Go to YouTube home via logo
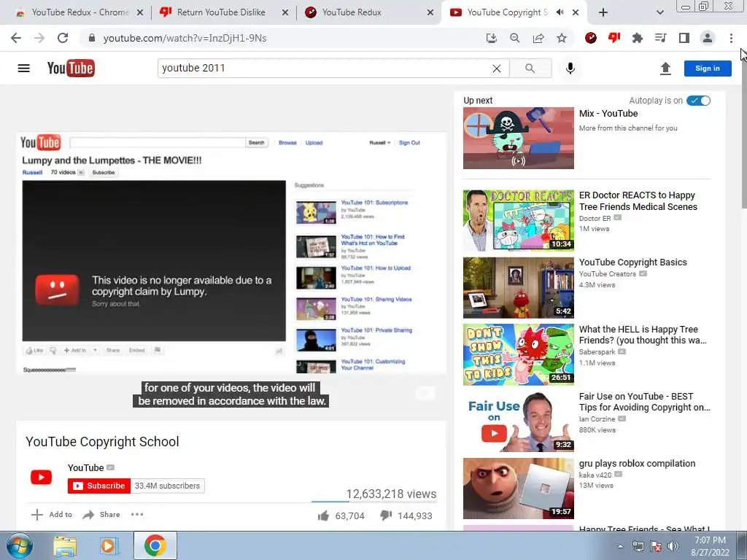The image size is (747, 560). coord(71,68)
